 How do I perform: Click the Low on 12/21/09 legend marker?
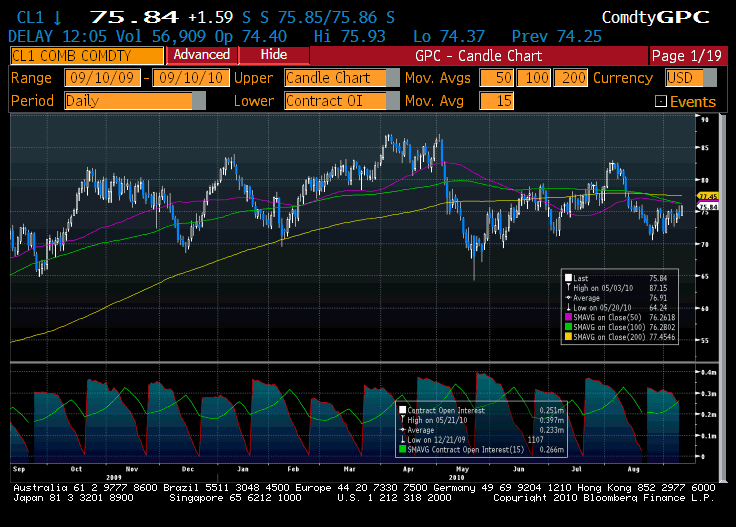click(x=402, y=439)
